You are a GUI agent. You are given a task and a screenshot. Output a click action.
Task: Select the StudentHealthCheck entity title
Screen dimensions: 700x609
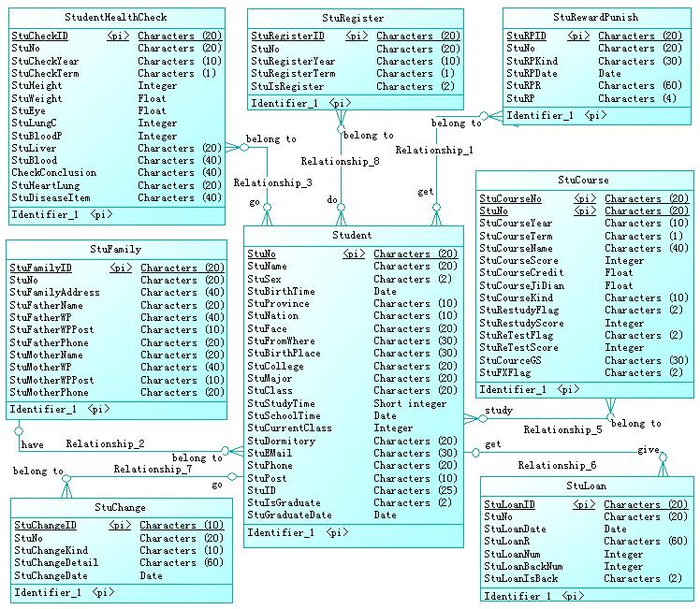(117, 18)
